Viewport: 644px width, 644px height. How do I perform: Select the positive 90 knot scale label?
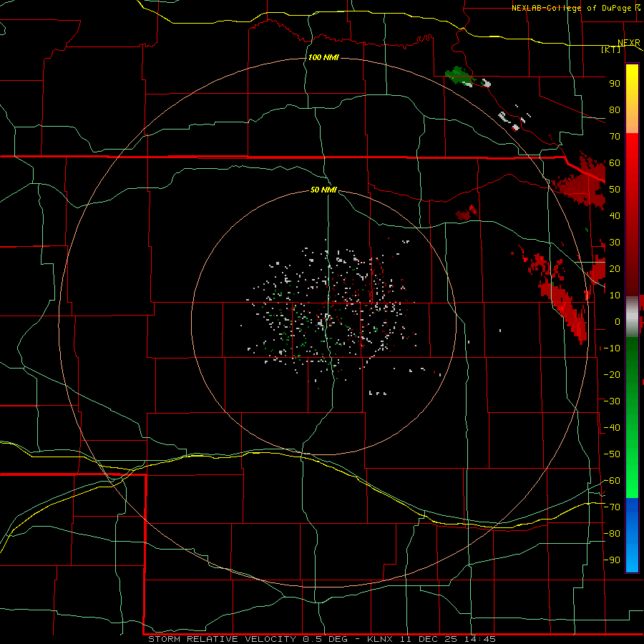point(615,84)
